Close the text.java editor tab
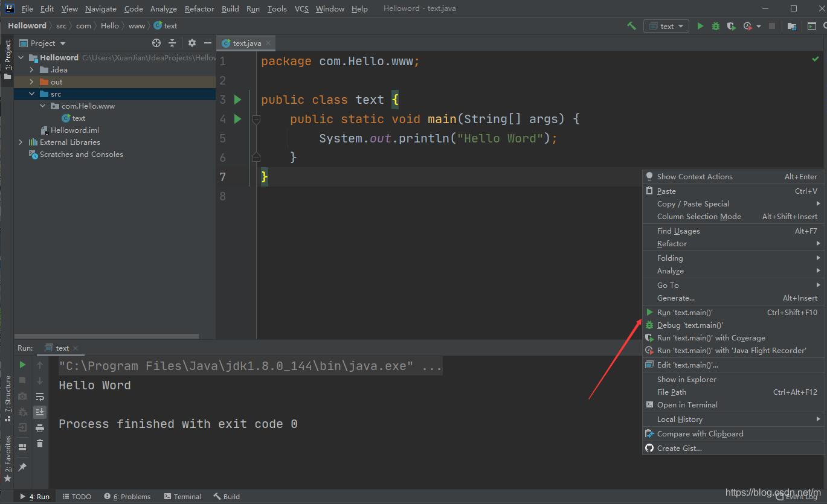 [x=269, y=43]
